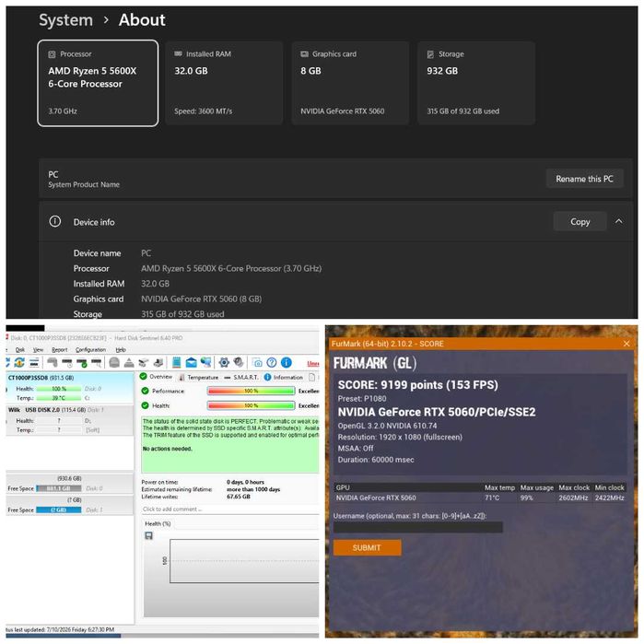Select the USB DISK 2.0 entry
The image size is (644, 644).
(x=70, y=420)
